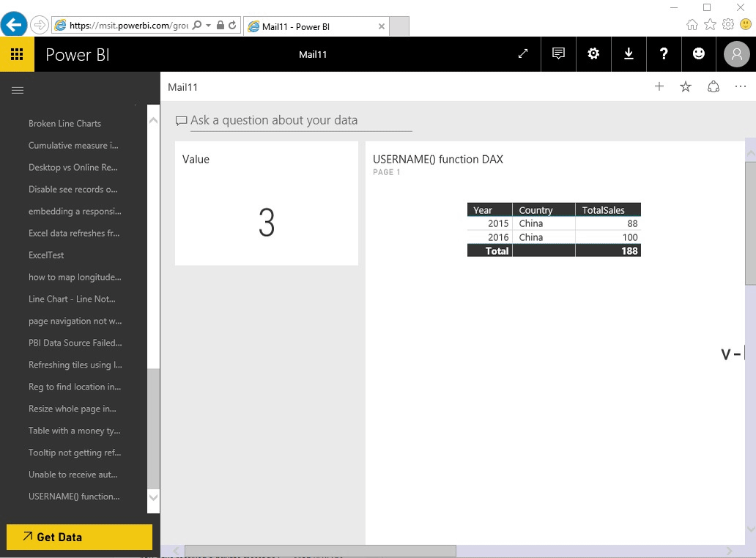Screen dimensions: 756x558
Task: Open the more options ellipsis menu
Action: (741, 87)
